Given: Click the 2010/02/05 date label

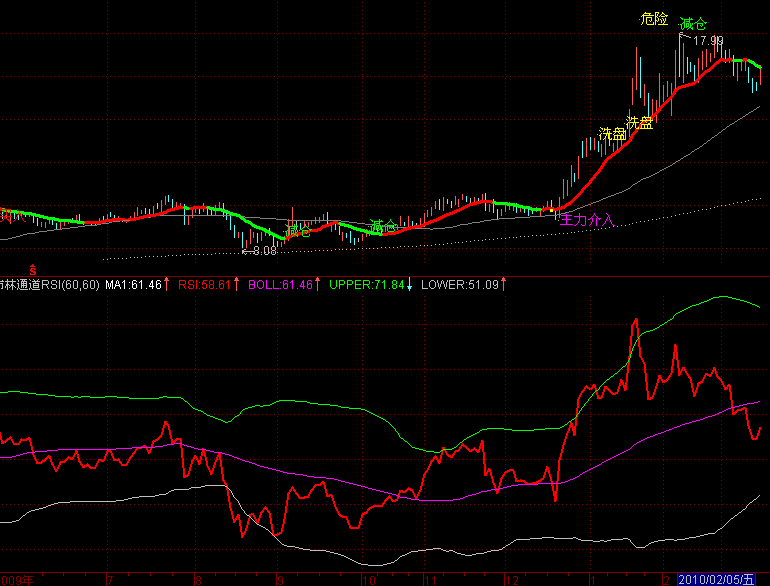Looking at the screenshot, I should pos(715,579).
